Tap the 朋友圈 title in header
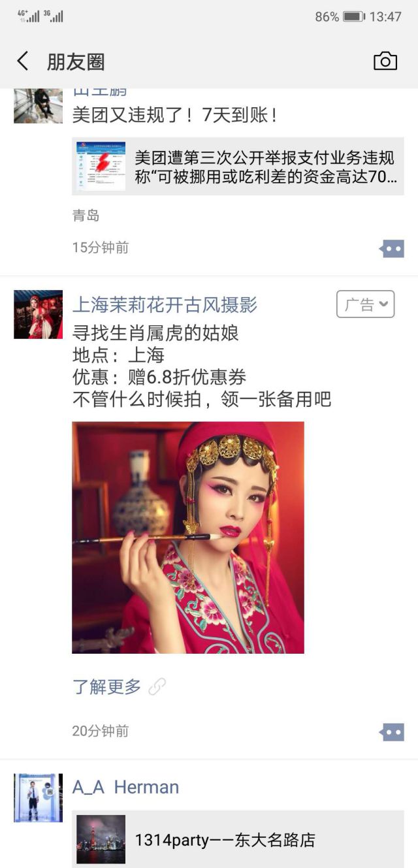 76,62
